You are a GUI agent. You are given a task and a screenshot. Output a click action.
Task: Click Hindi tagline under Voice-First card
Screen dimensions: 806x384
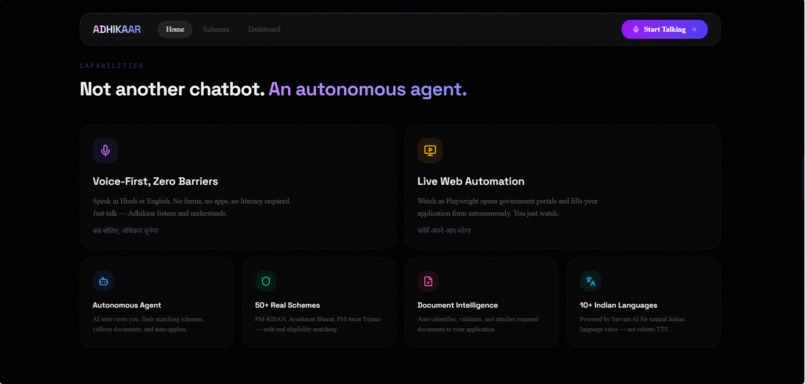coord(125,231)
